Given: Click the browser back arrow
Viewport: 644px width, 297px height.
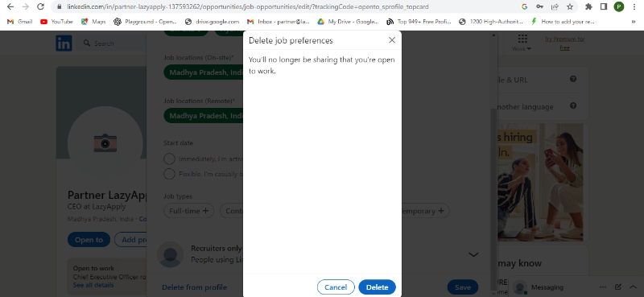Looking at the screenshot, I should 10,6.
